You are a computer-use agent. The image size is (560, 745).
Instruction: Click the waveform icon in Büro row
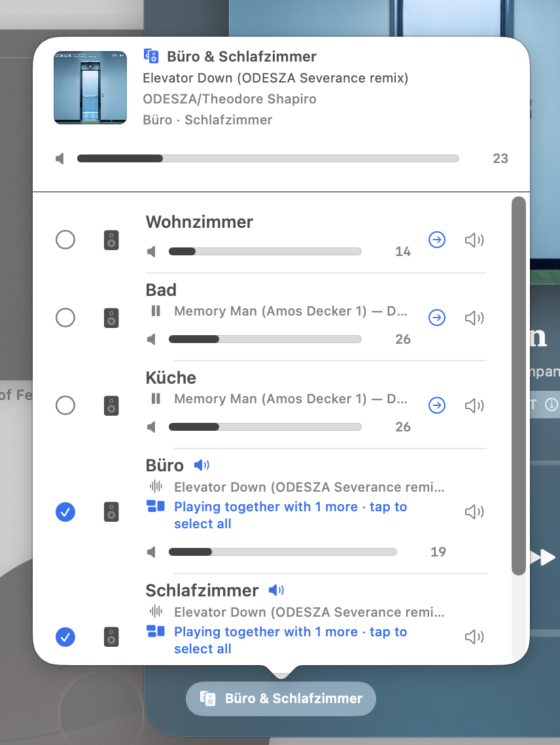pyautogui.click(x=156, y=486)
